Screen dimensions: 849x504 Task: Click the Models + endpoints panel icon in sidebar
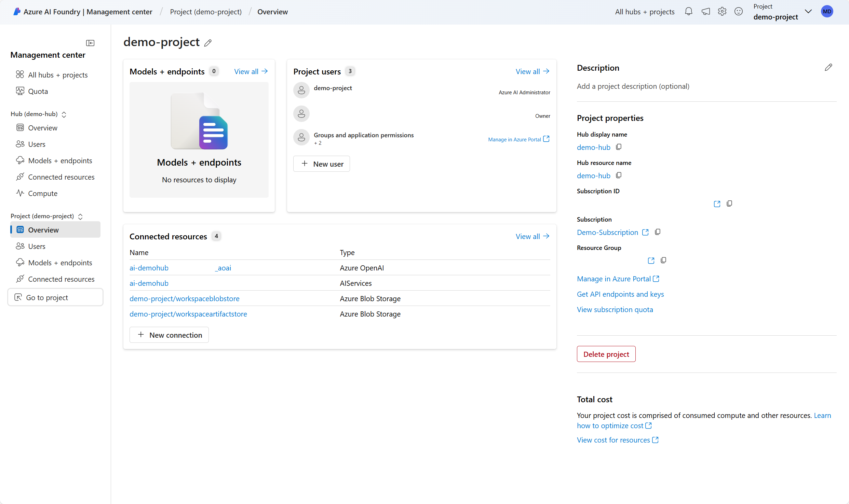pyautogui.click(x=20, y=262)
